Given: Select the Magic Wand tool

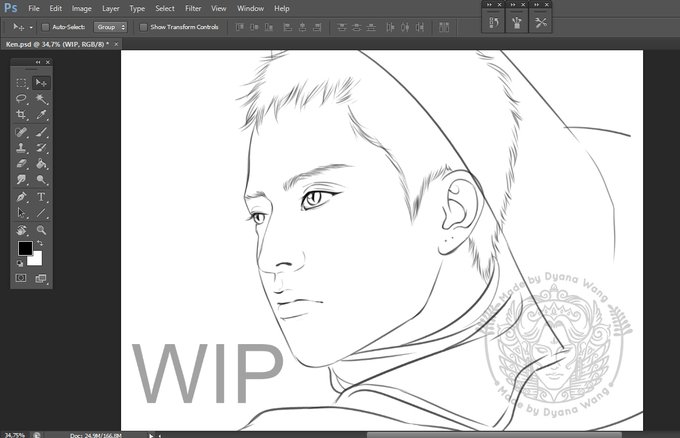Looking at the screenshot, I should (41, 99).
